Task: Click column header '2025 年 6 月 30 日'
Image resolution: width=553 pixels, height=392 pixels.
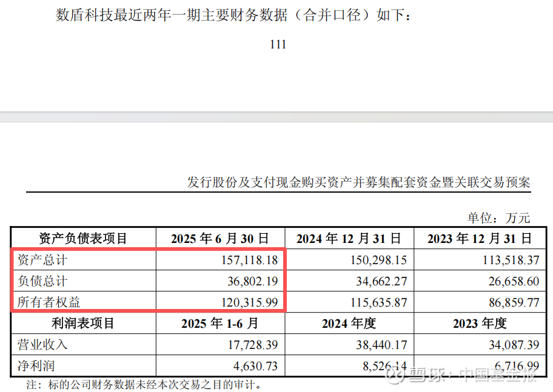Action: pyautogui.click(x=220, y=239)
